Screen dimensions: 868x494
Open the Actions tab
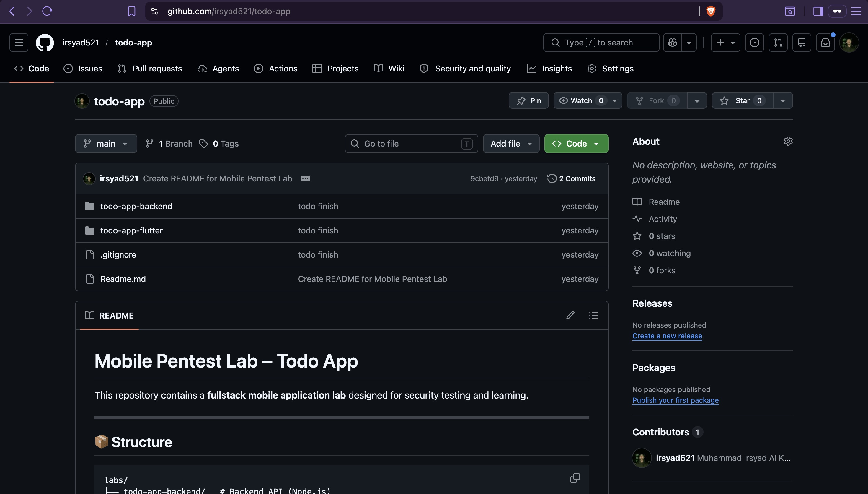[x=275, y=69]
